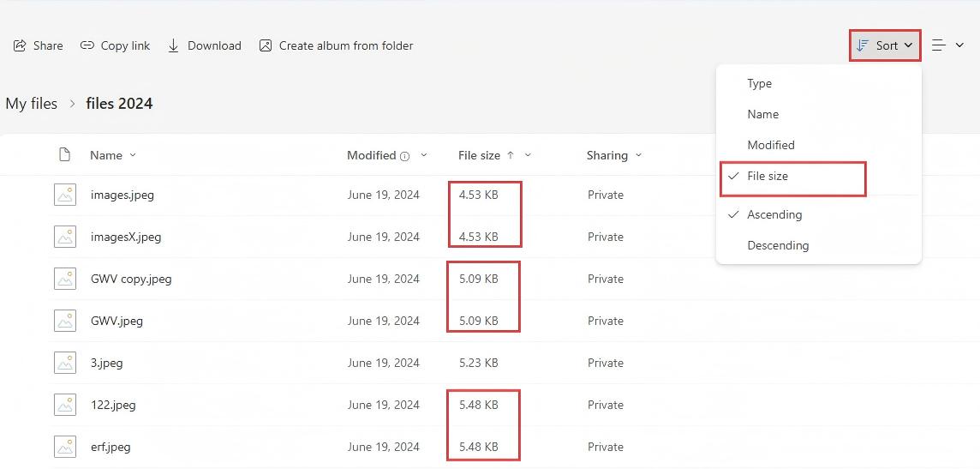
Task: Click the Share icon in toolbar
Action: (20, 45)
